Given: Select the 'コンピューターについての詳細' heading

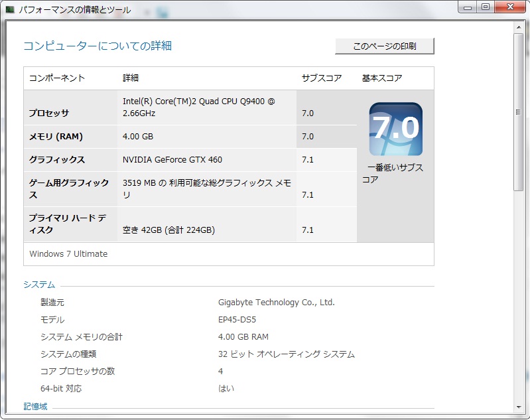Looking at the screenshot, I should coord(98,46).
